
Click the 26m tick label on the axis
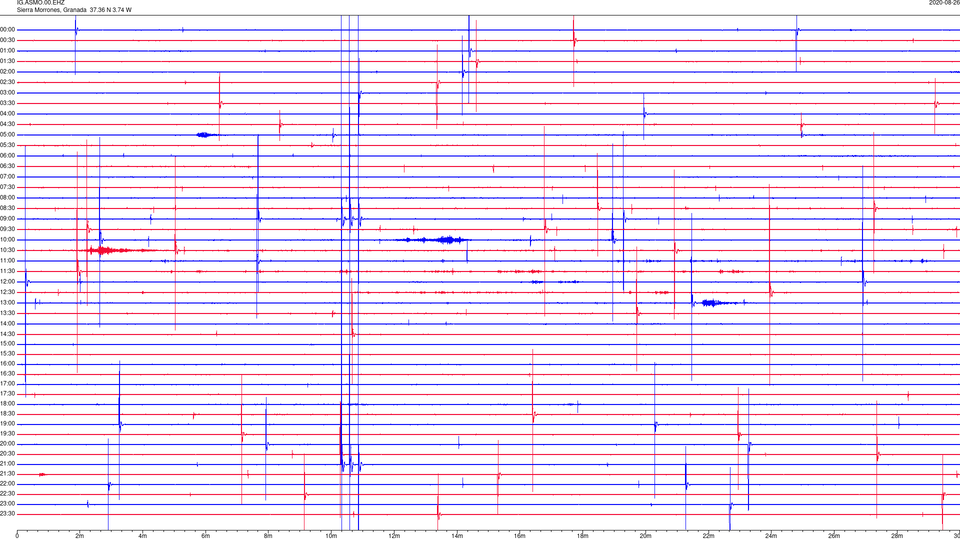(x=834, y=536)
